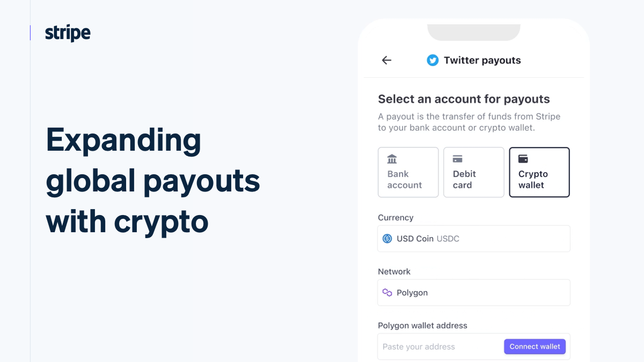This screenshot has height=362, width=644.
Task: Click the Twitter payouts header title
Action: click(482, 60)
